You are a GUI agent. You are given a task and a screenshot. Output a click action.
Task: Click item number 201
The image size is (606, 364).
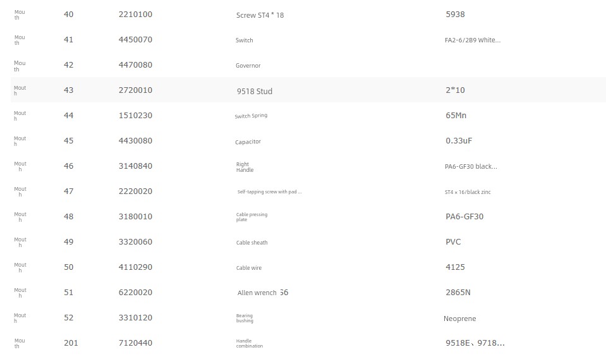point(71,343)
